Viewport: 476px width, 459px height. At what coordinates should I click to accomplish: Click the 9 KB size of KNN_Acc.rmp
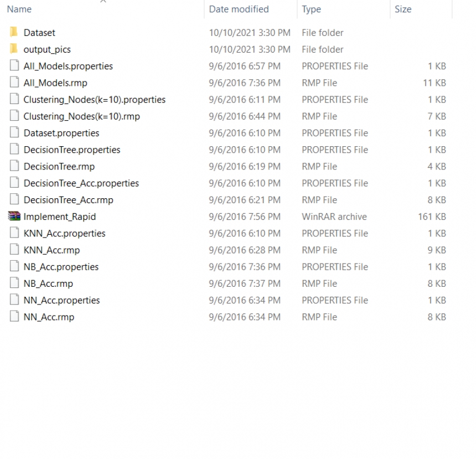coord(437,250)
